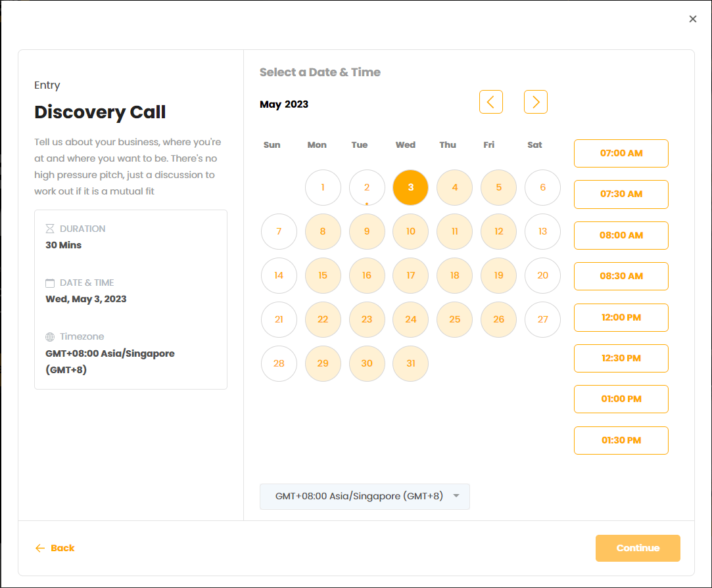
Task: Click the back arrow icon
Action: pyautogui.click(x=40, y=548)
